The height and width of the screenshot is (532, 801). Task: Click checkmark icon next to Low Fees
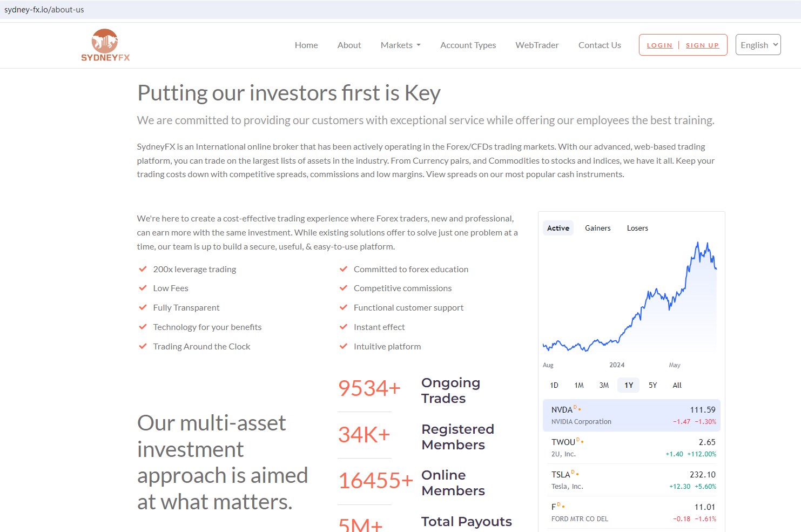(x=143, y=288)
